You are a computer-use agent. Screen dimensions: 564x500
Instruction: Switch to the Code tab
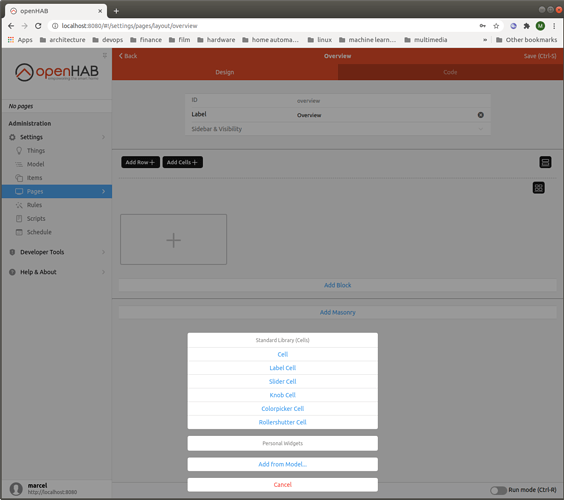(x=450, y=72)
